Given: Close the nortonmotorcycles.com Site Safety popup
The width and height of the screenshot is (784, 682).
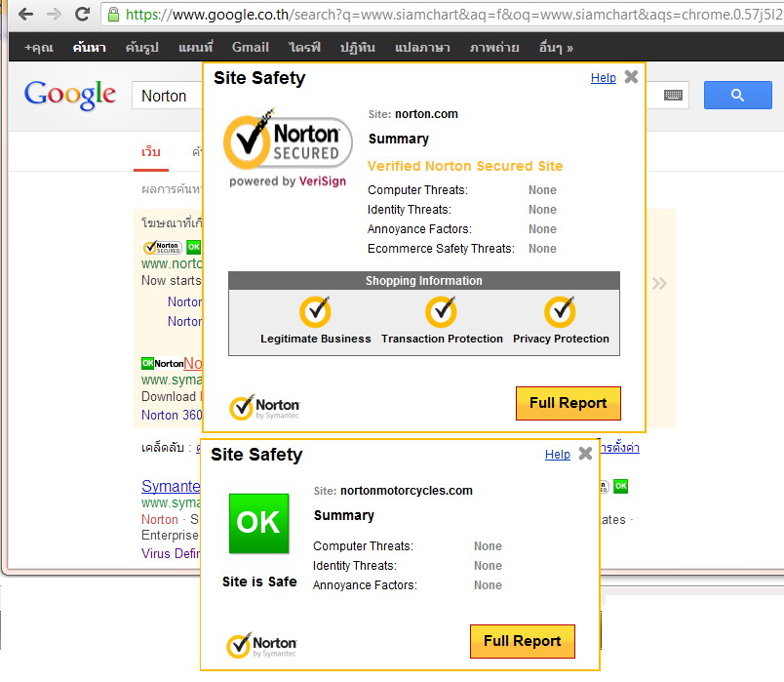Looking at the screenshot, I should [x=585, y=454].
